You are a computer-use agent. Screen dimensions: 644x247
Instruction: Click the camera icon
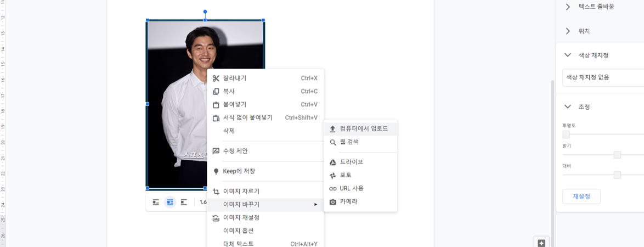[x=332, y=202]
